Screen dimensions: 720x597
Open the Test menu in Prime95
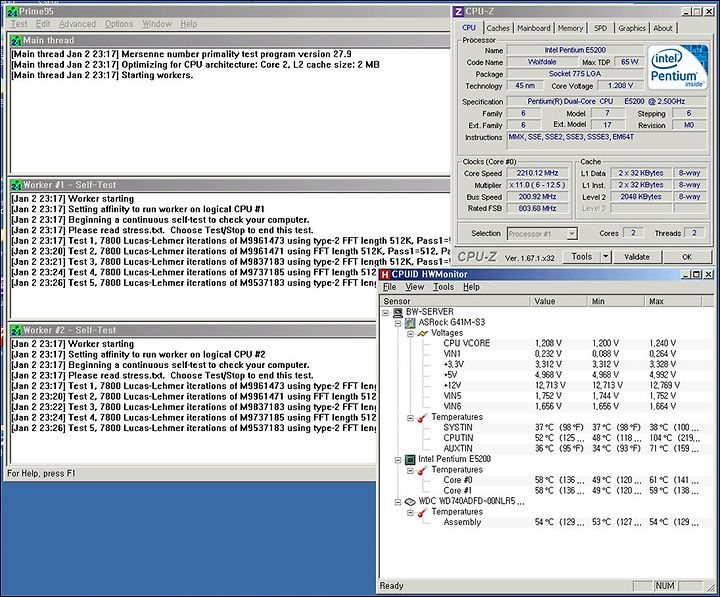click(x=19, y=24)
